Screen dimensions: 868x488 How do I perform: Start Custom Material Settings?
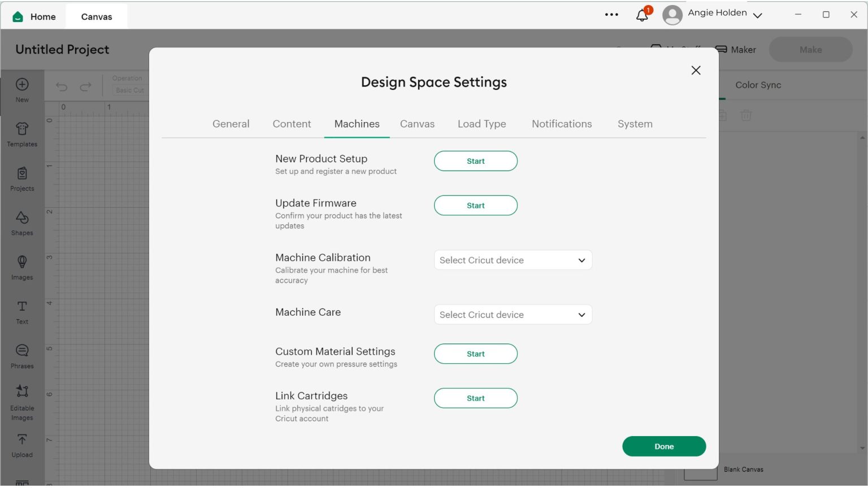(475, 354)
